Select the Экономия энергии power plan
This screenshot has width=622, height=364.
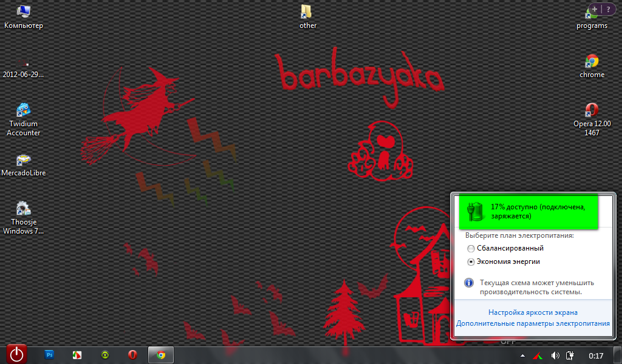(x=471, y=262)
